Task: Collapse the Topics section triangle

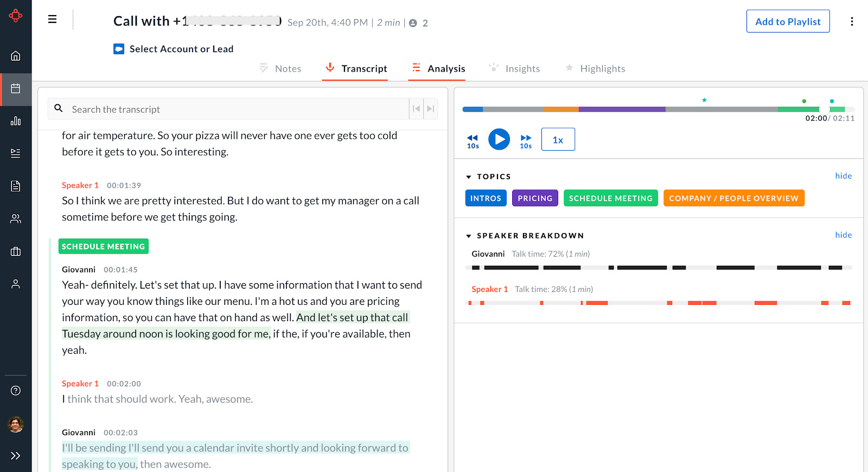Action: click(469, 177)
